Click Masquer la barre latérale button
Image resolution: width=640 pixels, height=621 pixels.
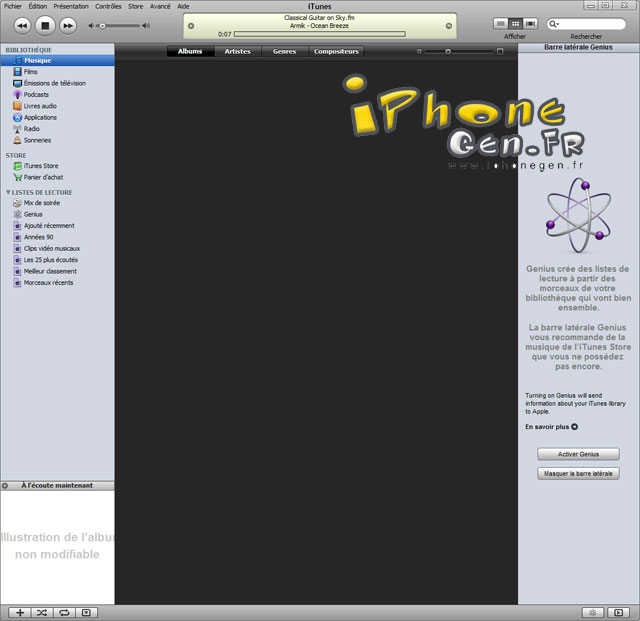pos(578,474)
